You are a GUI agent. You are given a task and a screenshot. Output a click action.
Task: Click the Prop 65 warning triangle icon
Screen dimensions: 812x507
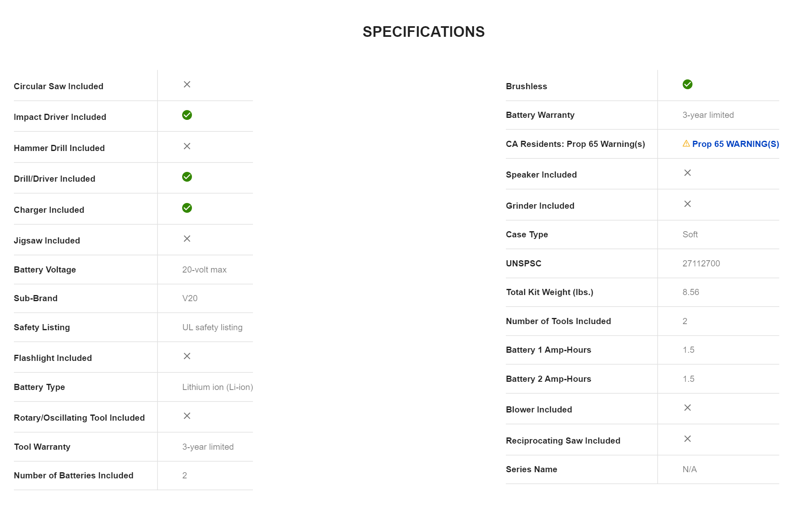tap(686, 144)
